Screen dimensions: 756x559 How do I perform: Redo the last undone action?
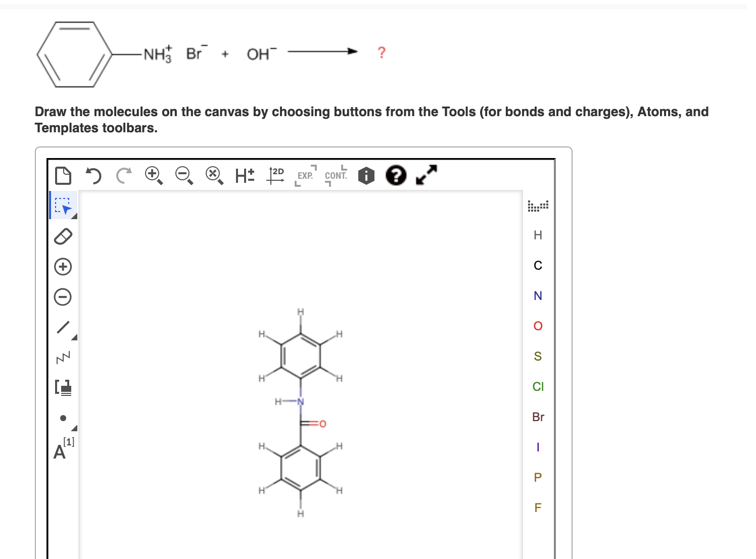pos(123,176)
